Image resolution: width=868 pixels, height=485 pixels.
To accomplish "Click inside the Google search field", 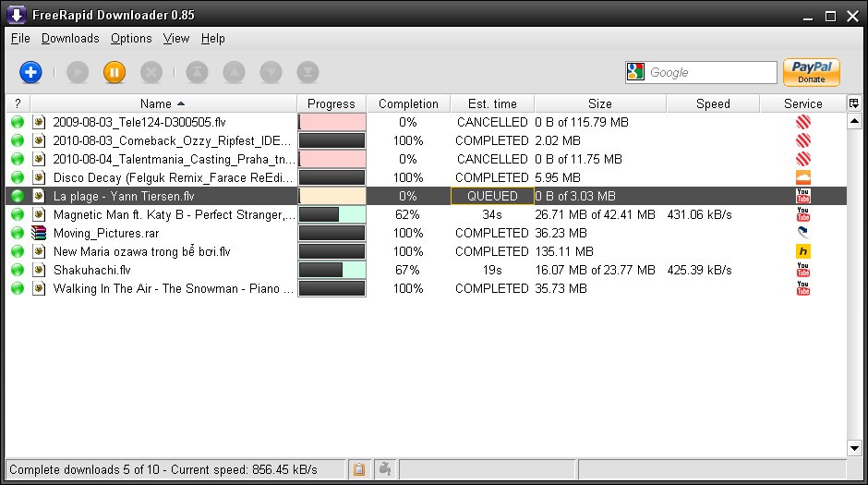I will [711, 72].
